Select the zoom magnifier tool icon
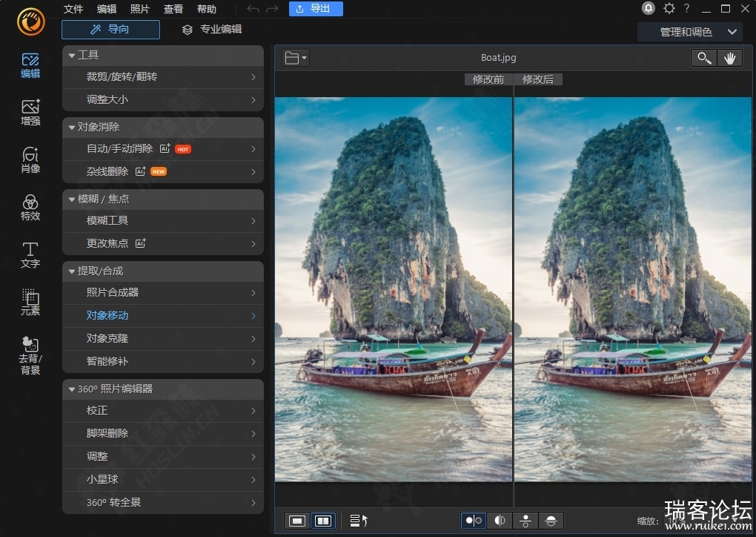Screen dimensions: 756x537 704,59
